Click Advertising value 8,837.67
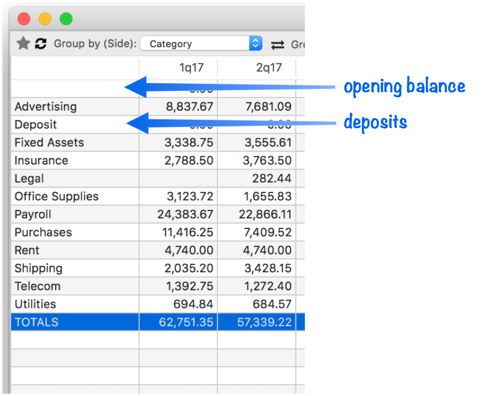The image size is (487, 396). [x=189, y=107]
